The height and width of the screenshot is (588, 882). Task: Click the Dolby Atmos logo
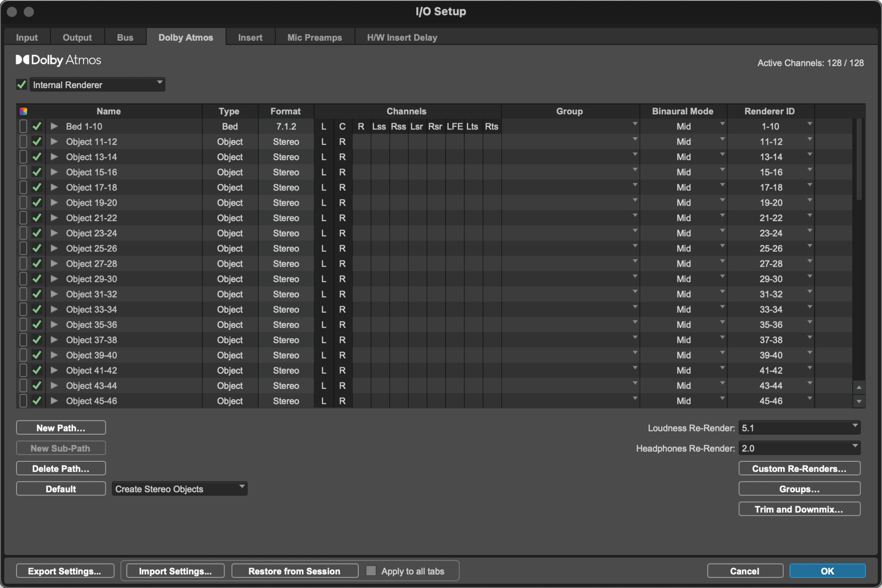[x=58, y=60]
